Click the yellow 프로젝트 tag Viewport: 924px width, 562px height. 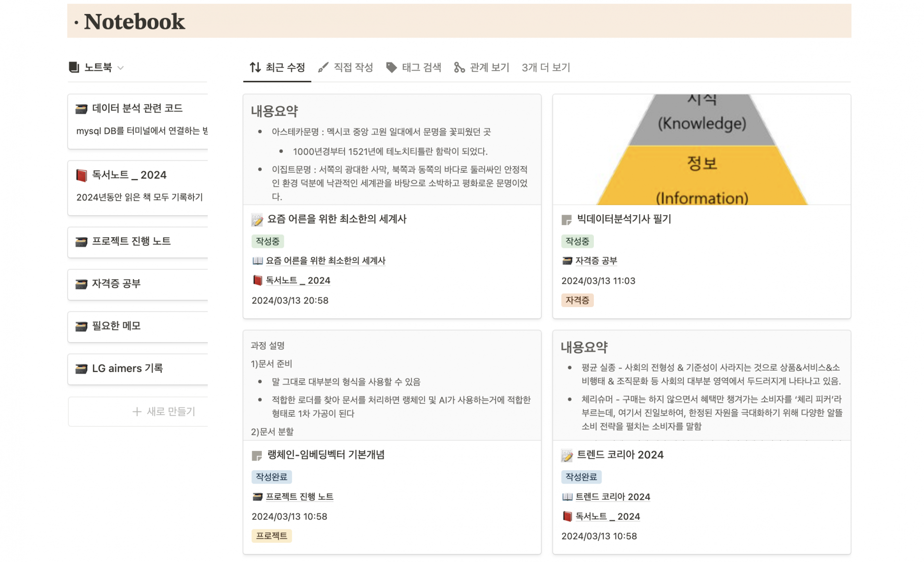(x=271, y=536)
